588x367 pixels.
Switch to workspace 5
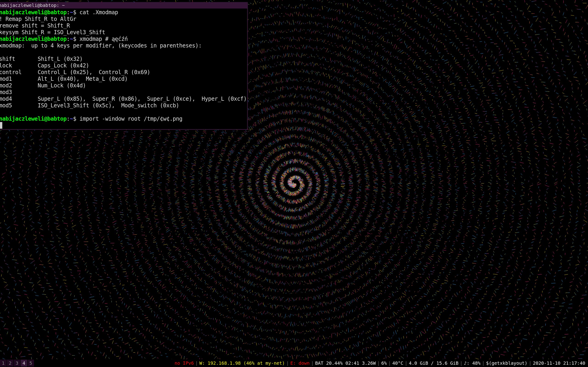pos(31,363)
